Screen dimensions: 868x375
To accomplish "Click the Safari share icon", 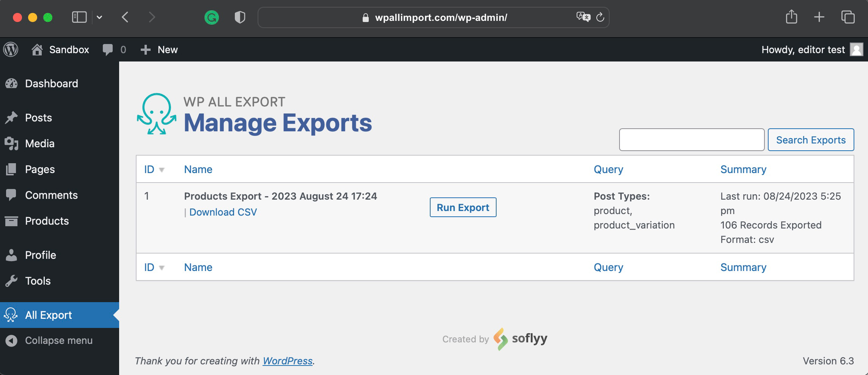I will tap(791, 17).
